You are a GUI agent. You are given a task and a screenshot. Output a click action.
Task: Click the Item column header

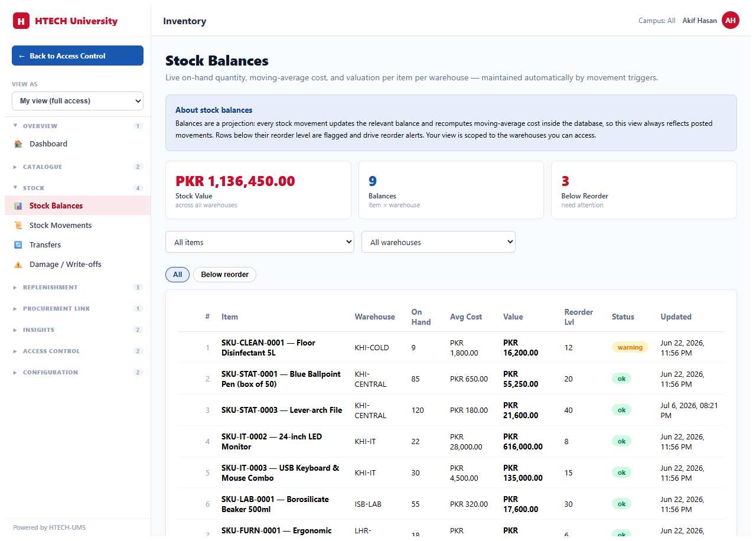(x=230, y=317)
